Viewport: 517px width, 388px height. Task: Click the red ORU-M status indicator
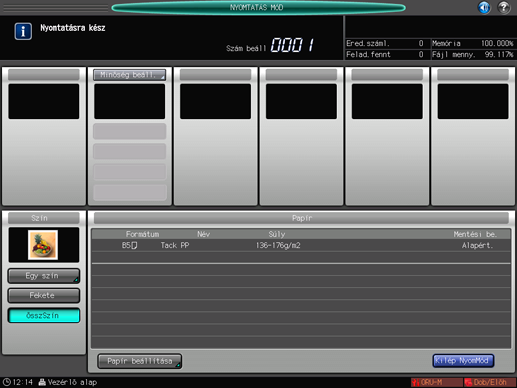click(437, 382)
